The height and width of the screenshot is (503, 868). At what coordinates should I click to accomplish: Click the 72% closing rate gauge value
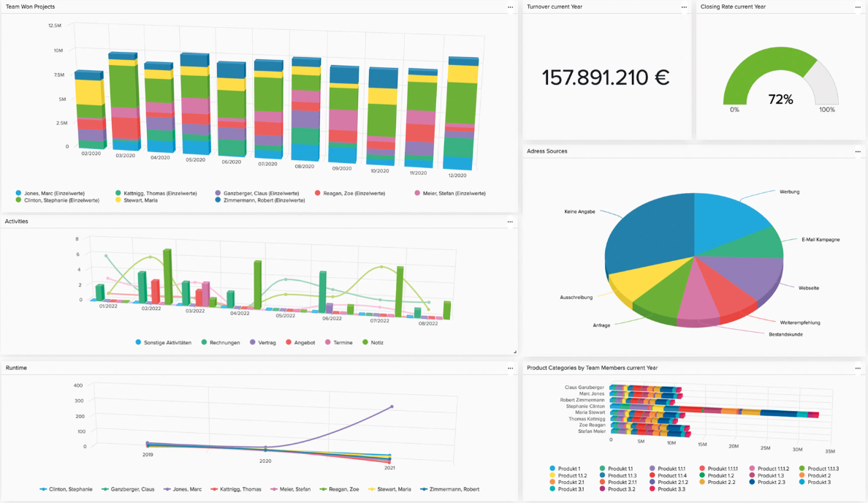coord(780,99)
